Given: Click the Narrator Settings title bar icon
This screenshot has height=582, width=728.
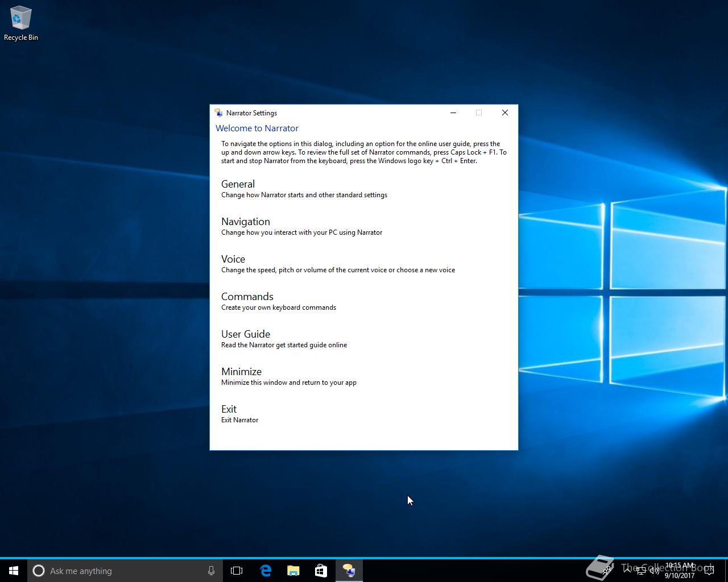Looking at the screenshot, I should coord(218,113).
